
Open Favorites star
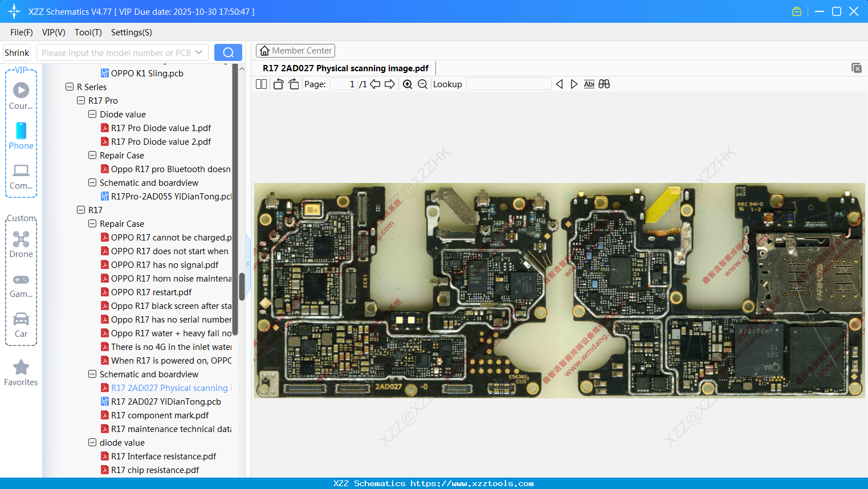(x=21, y=373)
